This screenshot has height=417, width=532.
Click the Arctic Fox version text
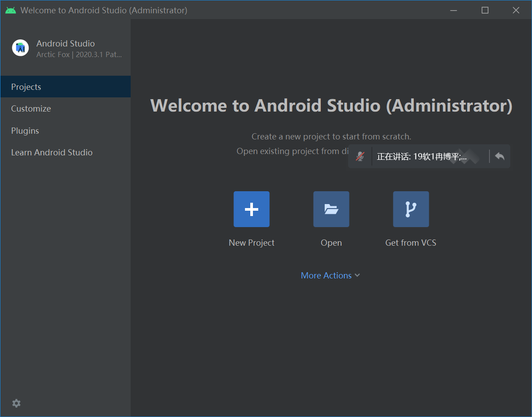[79, 55]
